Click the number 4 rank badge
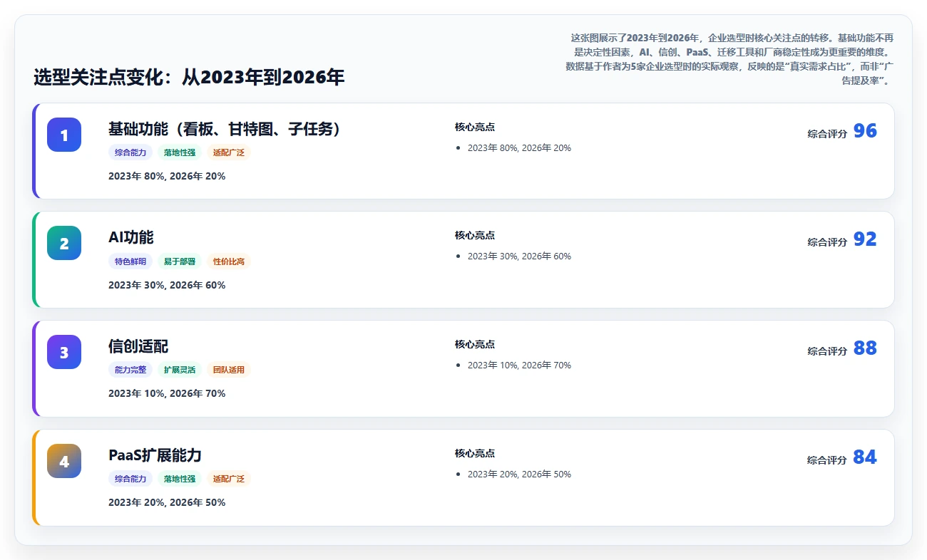 tap(64, 461)
